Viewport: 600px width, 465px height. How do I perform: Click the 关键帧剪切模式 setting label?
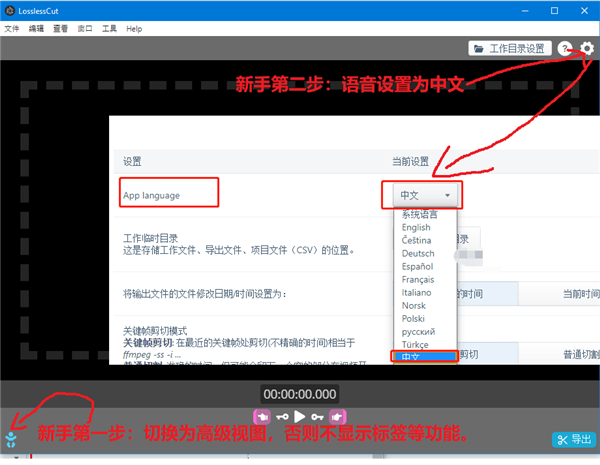pos(155,331)
